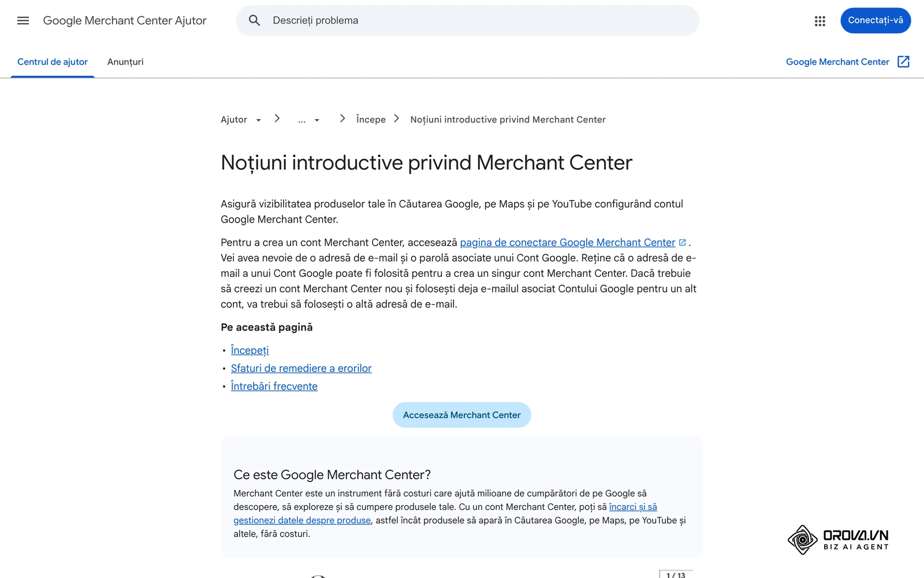Viewport: 924px width, 578px height.
Task: Jump to Întrebări frecvente section
Action: coord(274,386)
